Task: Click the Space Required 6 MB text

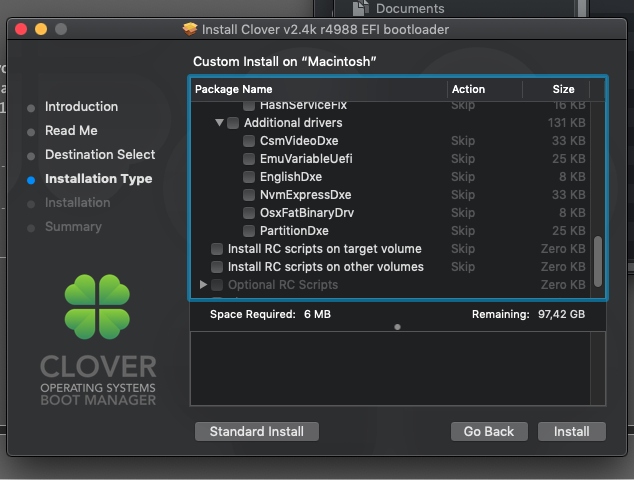Action: click(270, 314)
